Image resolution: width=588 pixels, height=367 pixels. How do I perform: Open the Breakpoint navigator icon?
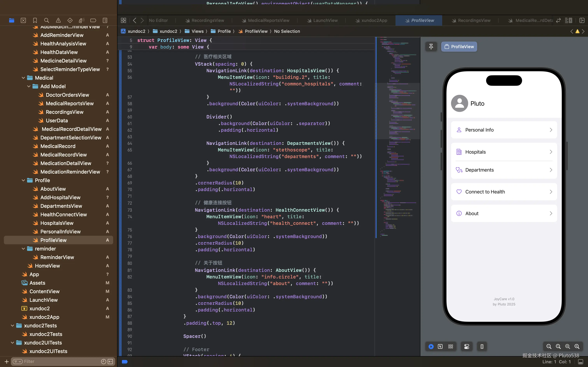[93, 20]
